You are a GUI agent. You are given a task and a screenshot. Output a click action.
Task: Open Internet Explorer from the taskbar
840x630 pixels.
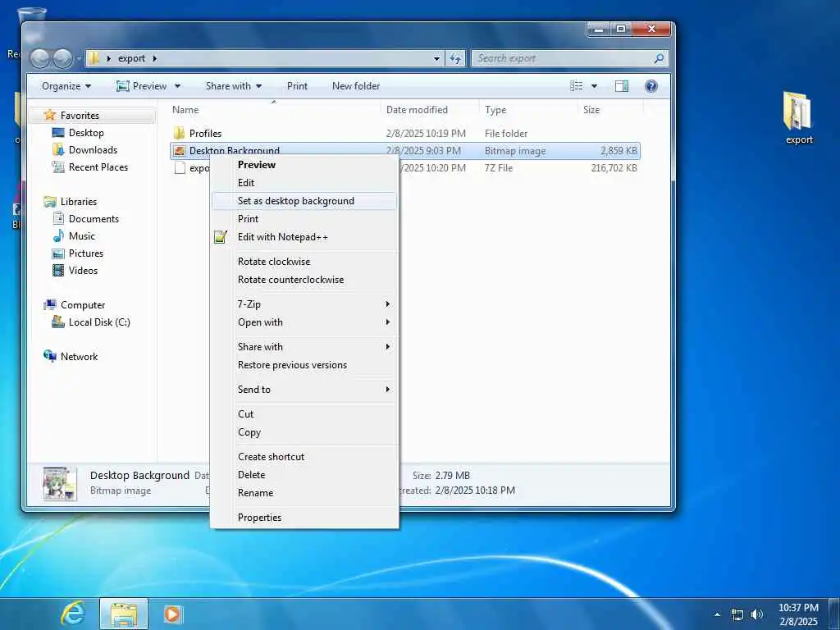click(72, 614)
